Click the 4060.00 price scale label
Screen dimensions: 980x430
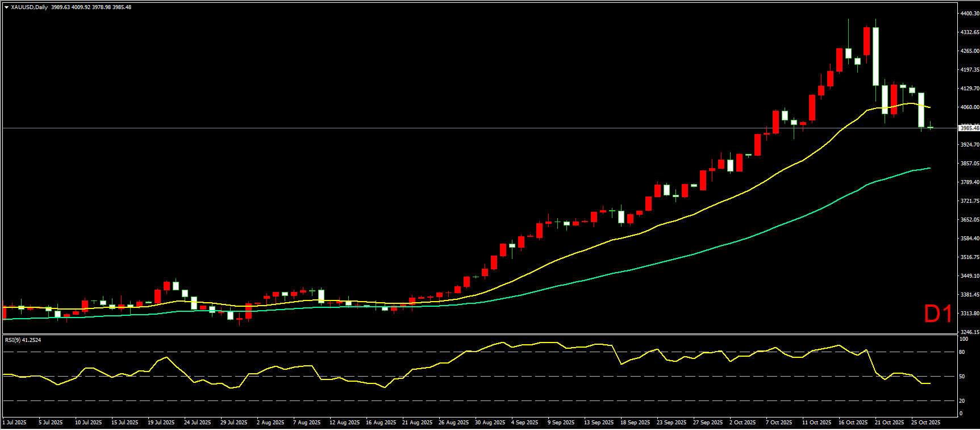969,107
